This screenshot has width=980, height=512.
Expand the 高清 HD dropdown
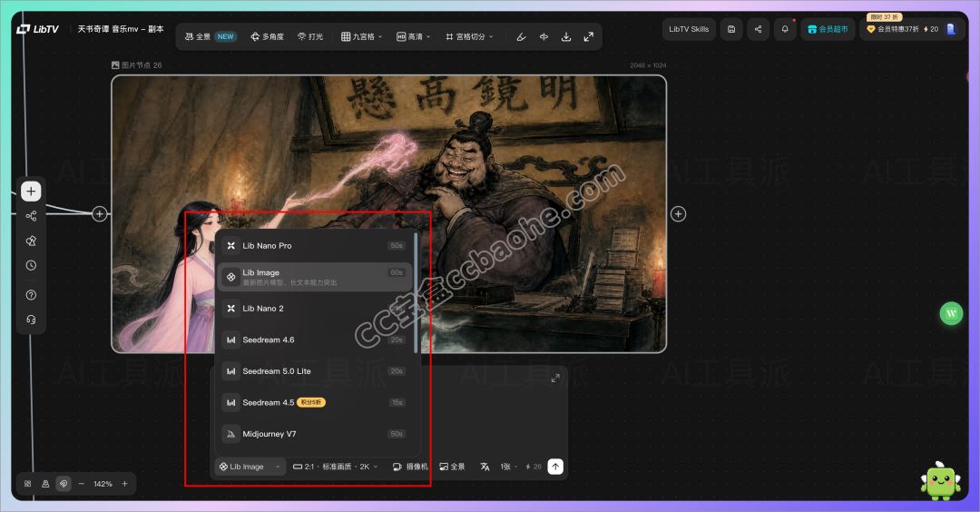[413, 37]
